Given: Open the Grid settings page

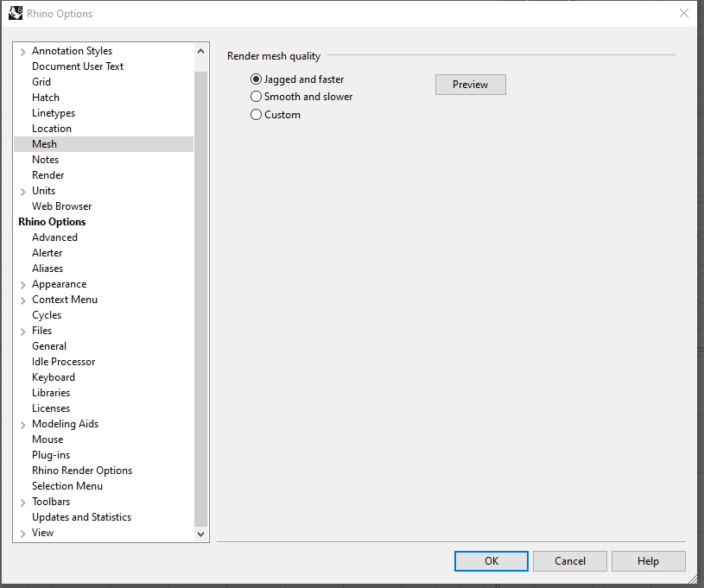Looking at the screenshot, I should (41, 82).
